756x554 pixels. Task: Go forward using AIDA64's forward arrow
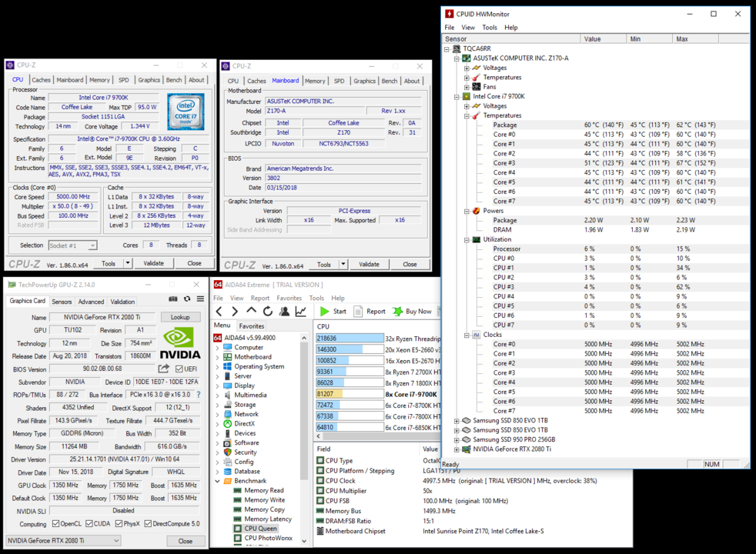point(235,311)
